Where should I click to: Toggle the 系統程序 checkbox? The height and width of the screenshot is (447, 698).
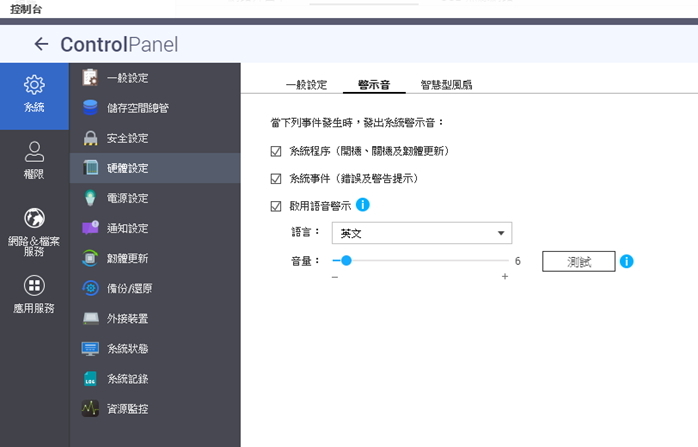click(277, 152)
